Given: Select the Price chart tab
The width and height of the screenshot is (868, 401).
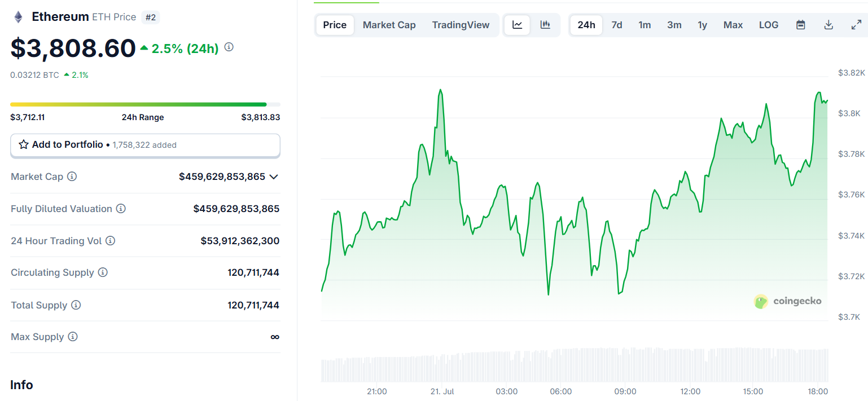Looking at the screenshot, I should click(x=335, y=25).
